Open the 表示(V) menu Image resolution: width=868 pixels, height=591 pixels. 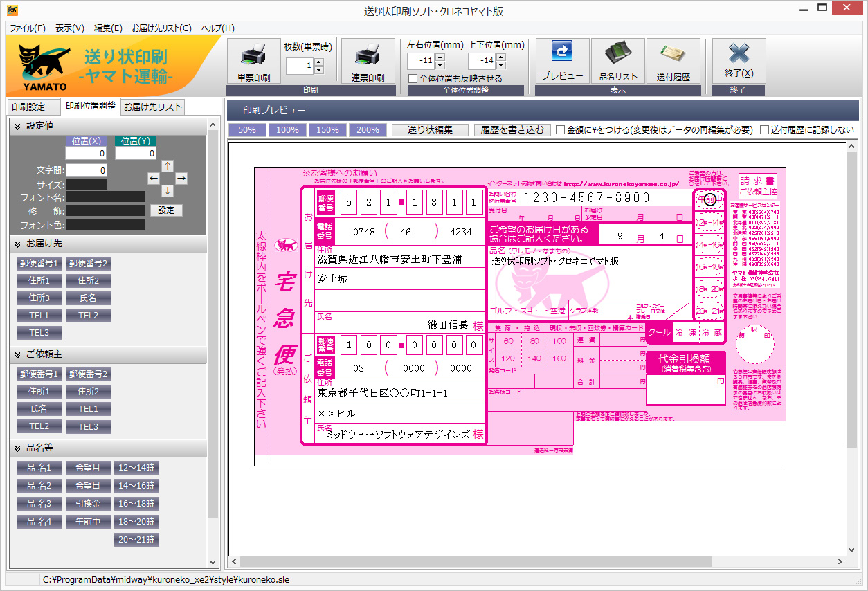point(70,28)
